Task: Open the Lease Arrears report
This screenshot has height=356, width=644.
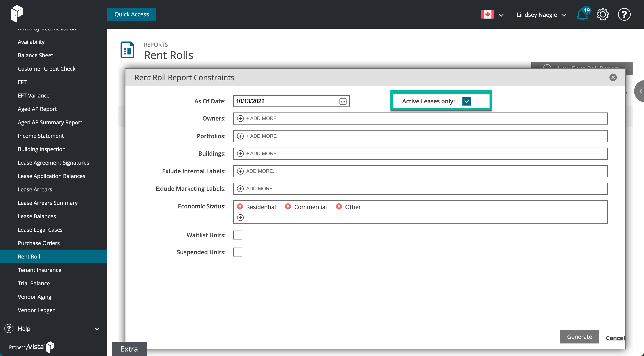Action: pyautogui.click(x=35, y=189)
